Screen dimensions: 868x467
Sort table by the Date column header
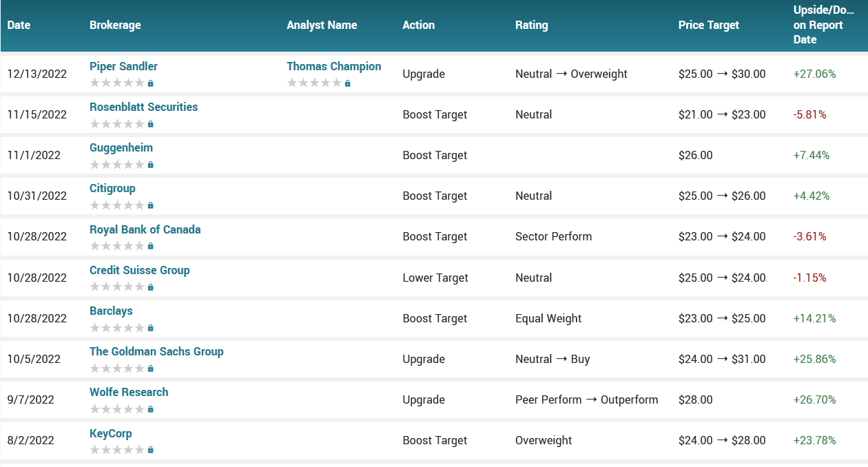point(19,25)
